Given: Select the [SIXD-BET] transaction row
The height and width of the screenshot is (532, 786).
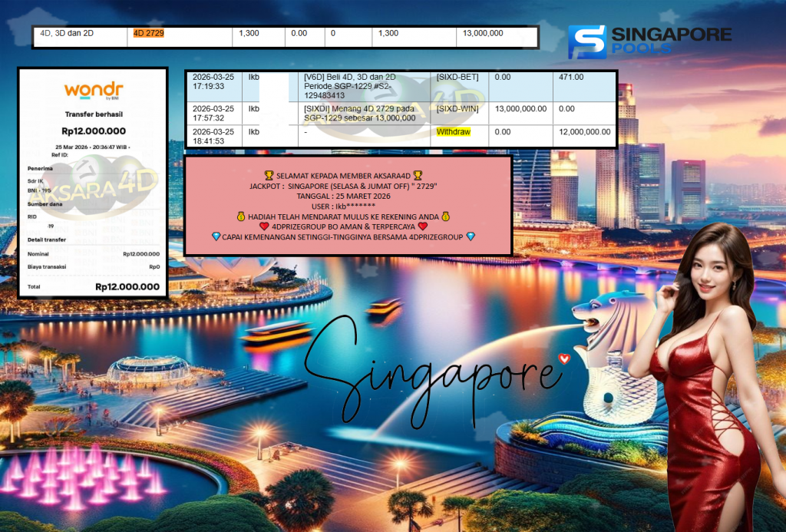Looking at the screenshot, I should pos(458,77).
